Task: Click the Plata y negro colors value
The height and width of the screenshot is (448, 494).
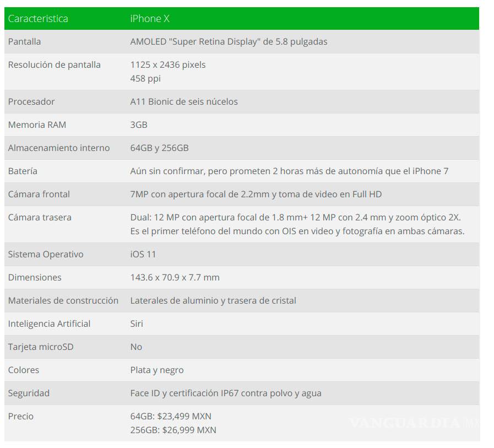Action: coord(157,370)
